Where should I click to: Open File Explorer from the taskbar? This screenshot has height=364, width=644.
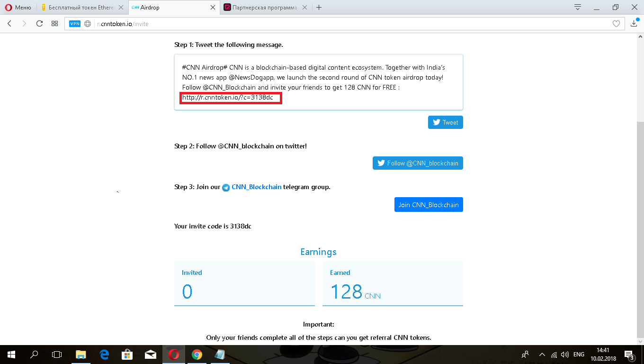81,354
